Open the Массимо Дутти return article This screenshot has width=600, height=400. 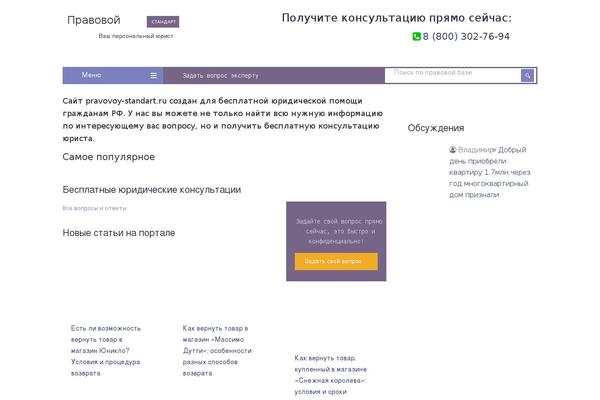coord(217,351)
